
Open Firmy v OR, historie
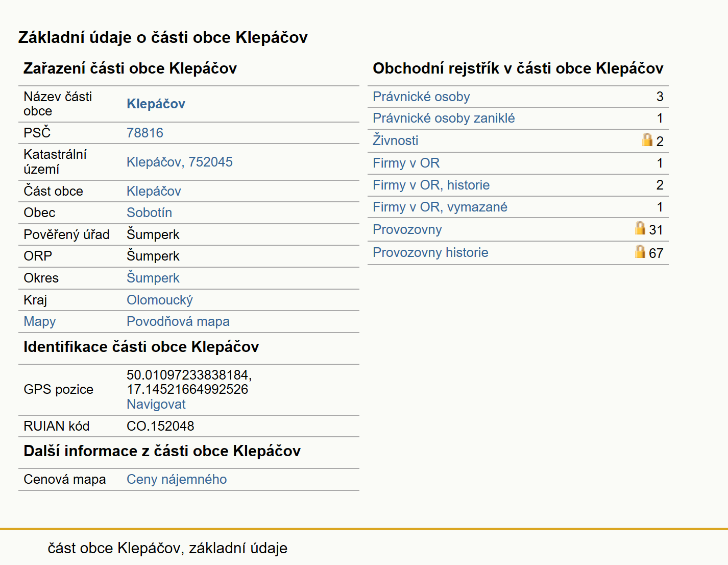(431, 185)
